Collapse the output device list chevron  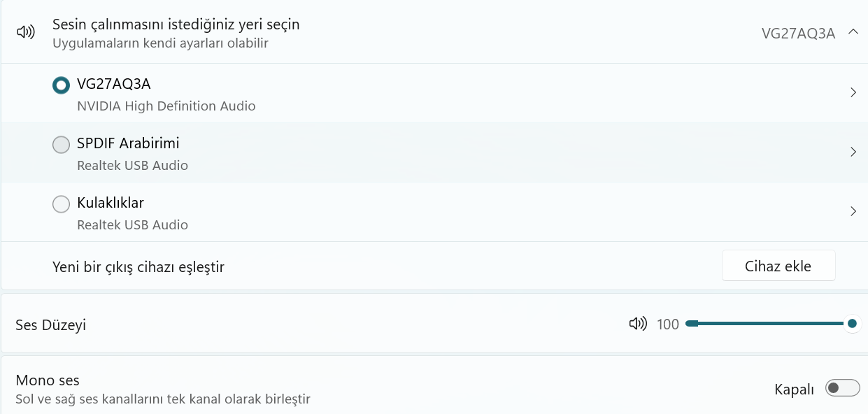pyautogui.click(x=853, y=32)
